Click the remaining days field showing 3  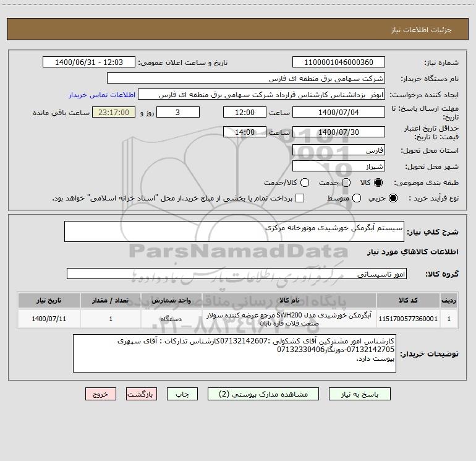[178, 112]
